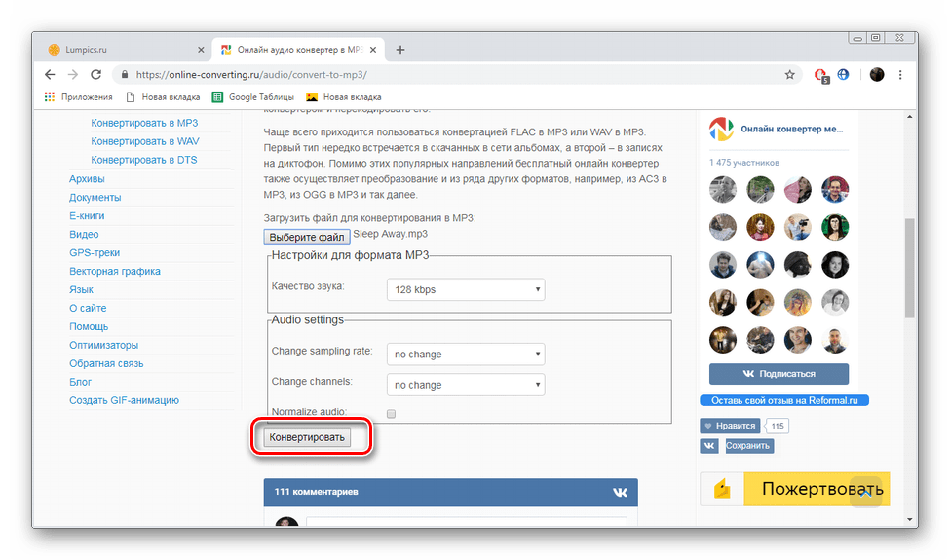Viewport: 950px width, 560px height.
Task: Close the Lumpics.ru tab
Action: click(x=201, y=50)
